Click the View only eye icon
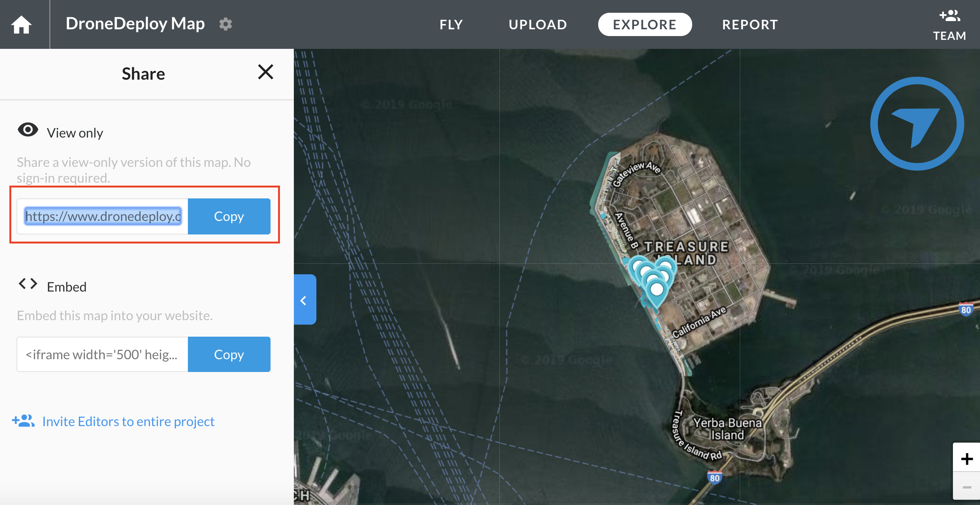 point(28,130)
